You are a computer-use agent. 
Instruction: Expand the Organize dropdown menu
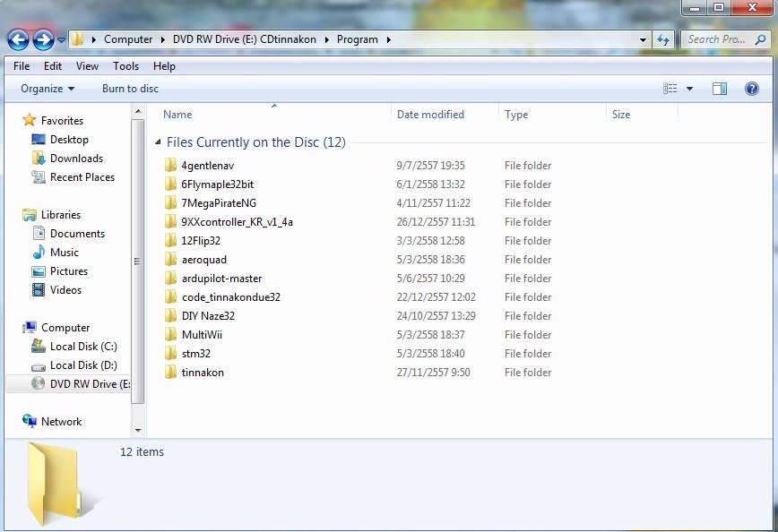pyautogui.click(x=48, y=89)
